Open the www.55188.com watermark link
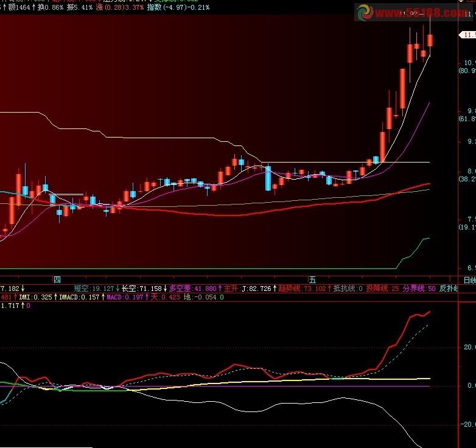The height and width of the screenshot is (448, 476). pyautogui.click(x=422, y=13)
